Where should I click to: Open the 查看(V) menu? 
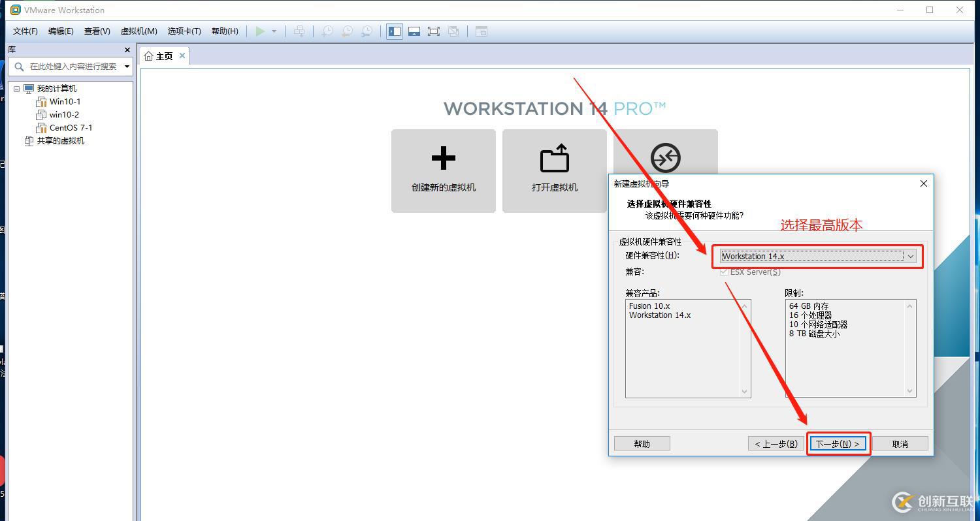coord(97,31)
